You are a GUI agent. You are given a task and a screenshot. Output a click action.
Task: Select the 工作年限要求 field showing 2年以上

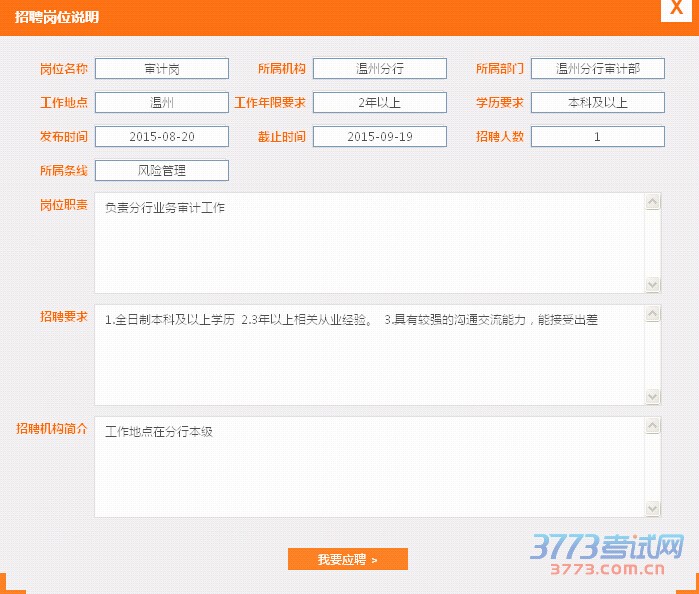point(380,103)
